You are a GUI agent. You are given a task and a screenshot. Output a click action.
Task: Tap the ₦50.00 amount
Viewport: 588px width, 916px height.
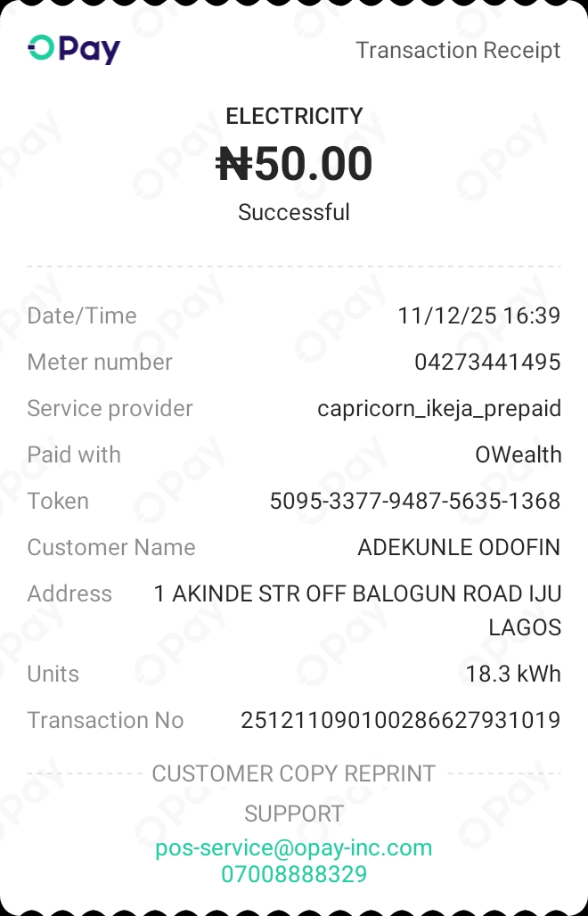point(294,165)
